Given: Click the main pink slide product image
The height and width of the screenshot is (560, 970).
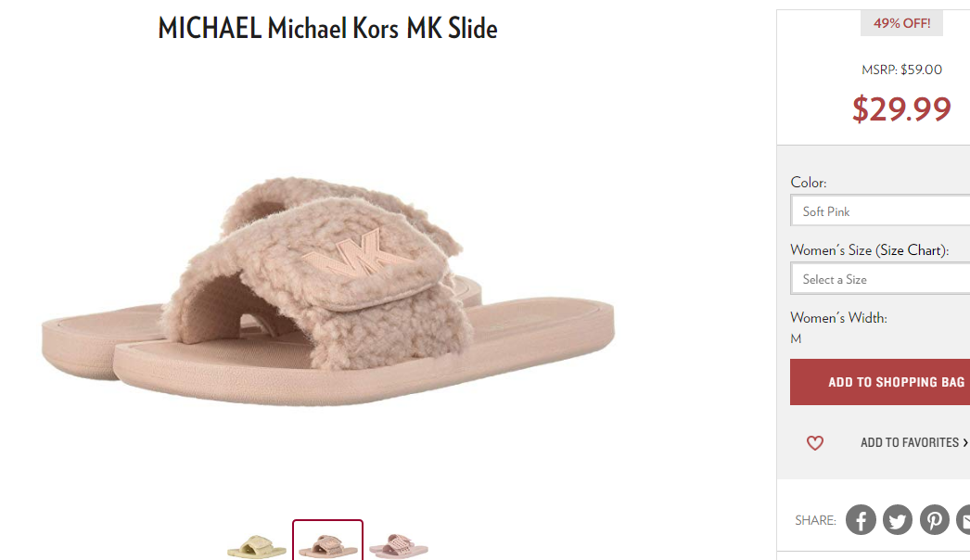Looking at the screenshot, I should pyautogui.click(x=328, y=291).
